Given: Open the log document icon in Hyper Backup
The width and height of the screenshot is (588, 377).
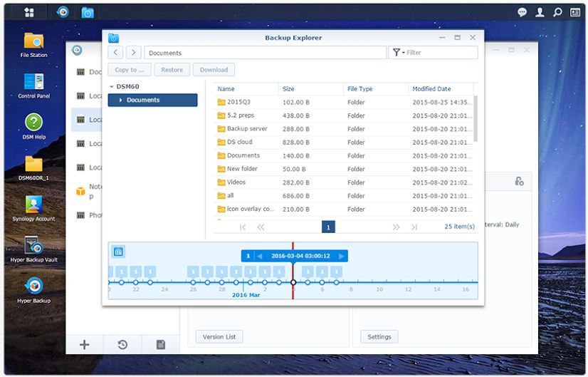Looking at the screenshot, I should pyautogui.click(x=160, y=344).
